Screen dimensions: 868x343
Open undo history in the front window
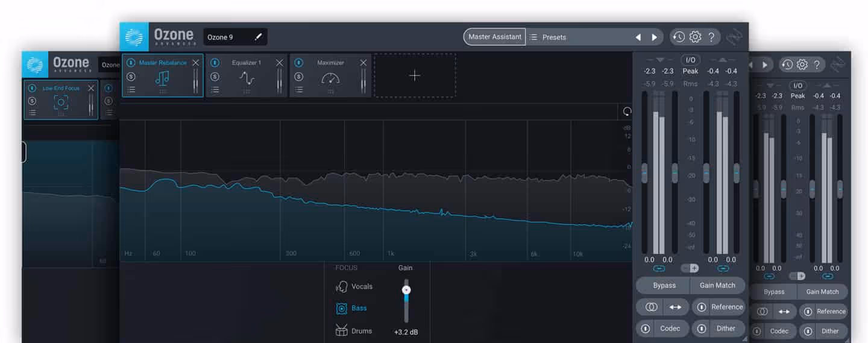coord(679,37)
